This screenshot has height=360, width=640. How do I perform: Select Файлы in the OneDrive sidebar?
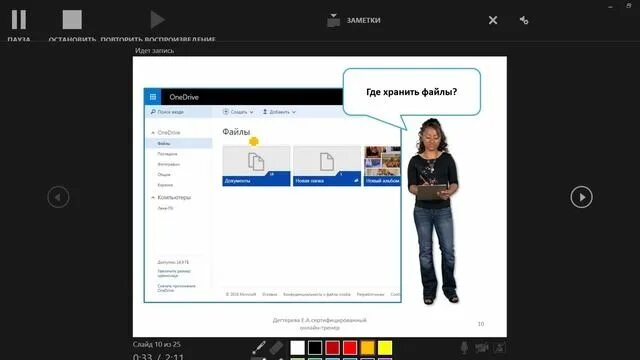tap(179, 143)
